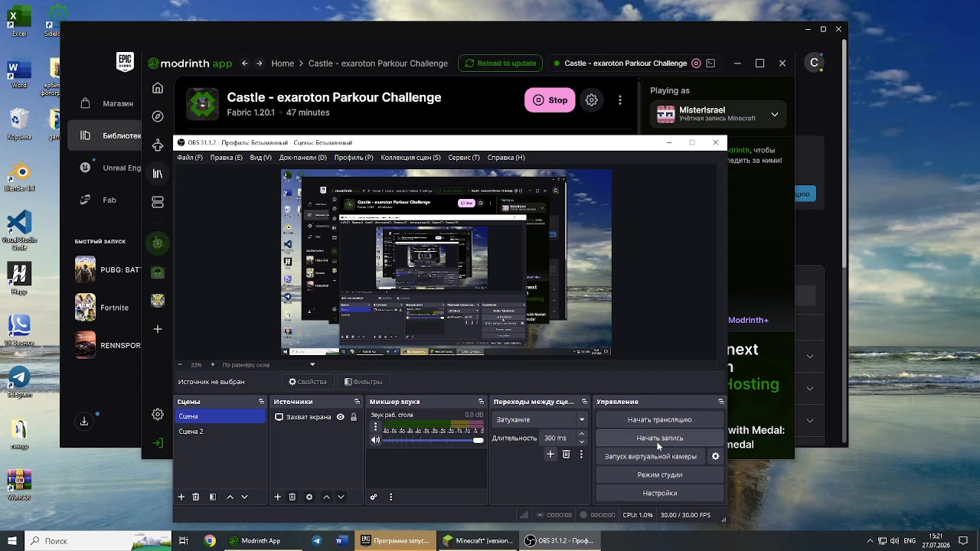This screenshot has width=980, height=551.
Task: Move source down in Источники panel
Action: coord(341,497)
